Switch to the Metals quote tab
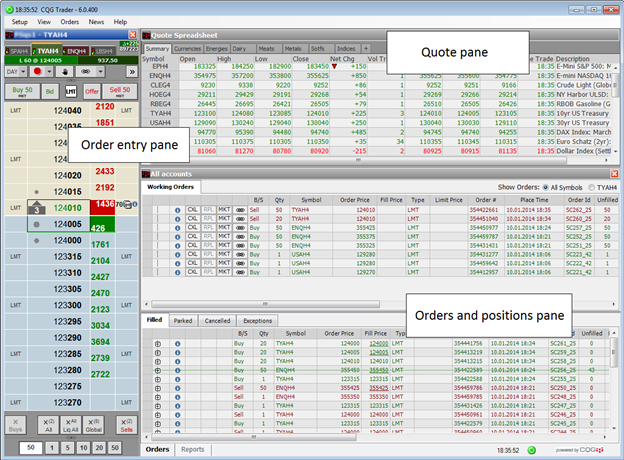 293,49
